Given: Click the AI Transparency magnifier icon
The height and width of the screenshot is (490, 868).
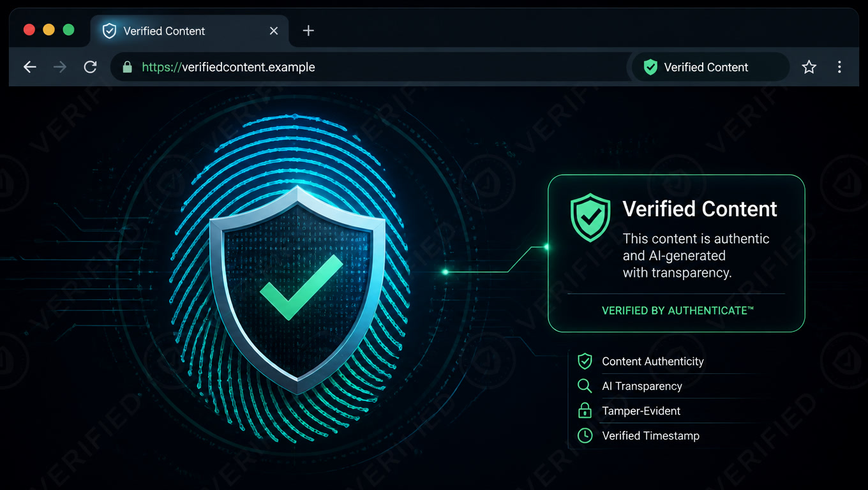Looking at the screenshot, I should coord(585,386).
